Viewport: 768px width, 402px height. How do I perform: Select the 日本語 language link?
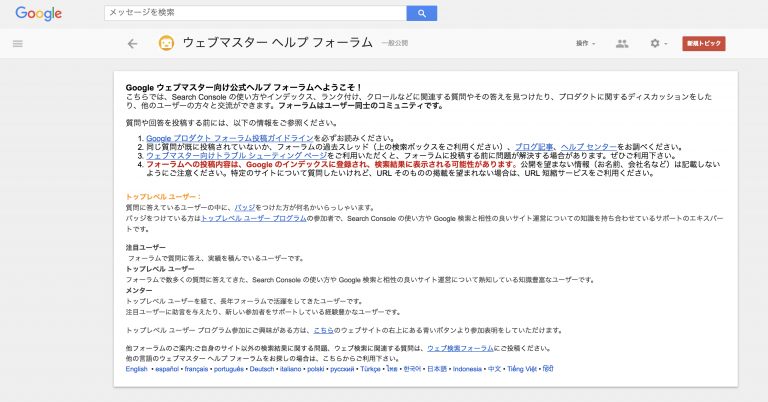pos(437,369)
